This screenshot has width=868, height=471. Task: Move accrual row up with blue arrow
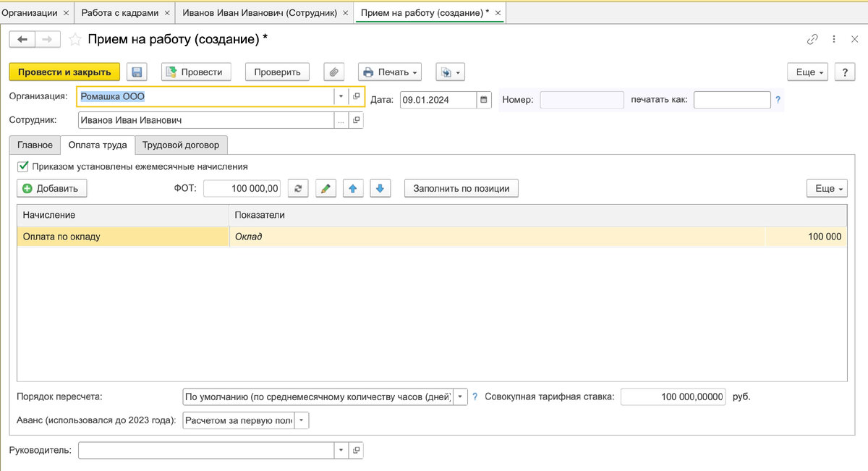pyautogui.click(x=353, y=189)
